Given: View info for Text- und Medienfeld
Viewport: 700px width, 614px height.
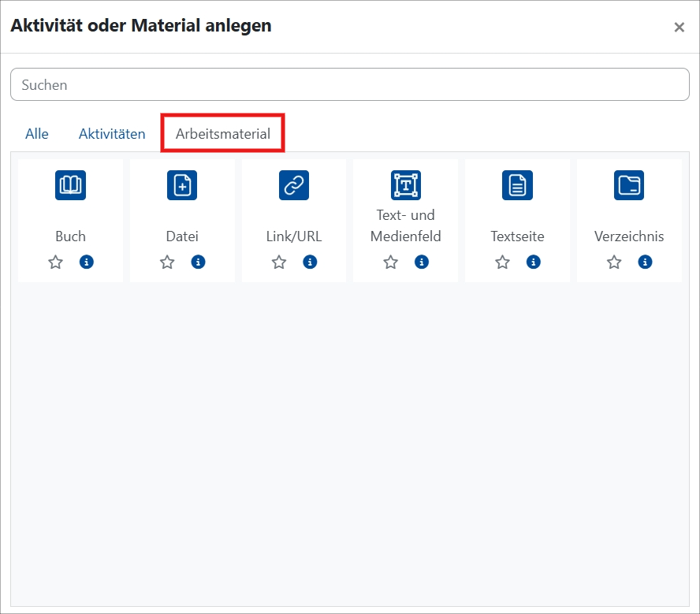Looking at the screenshot, I should coord(422,262).
